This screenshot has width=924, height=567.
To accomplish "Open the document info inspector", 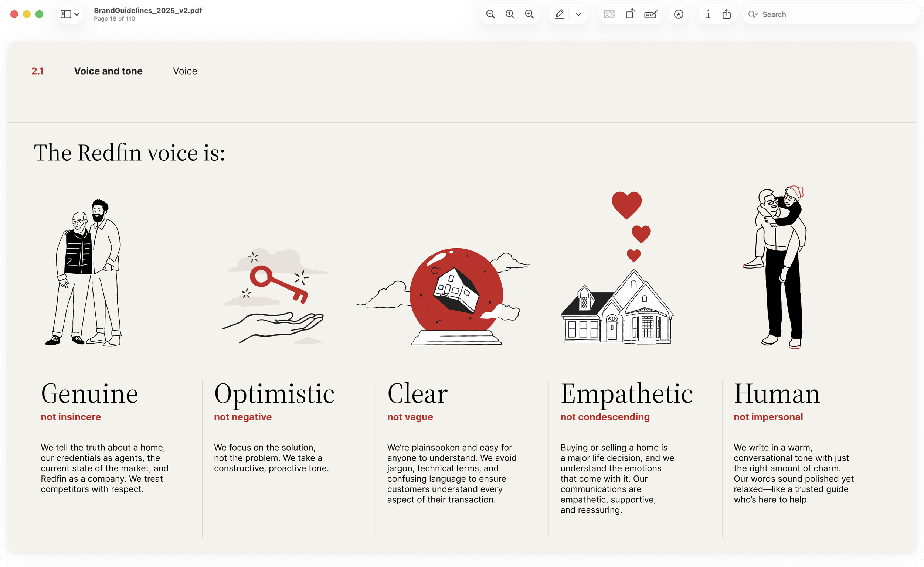I will (x=708, y=14).
